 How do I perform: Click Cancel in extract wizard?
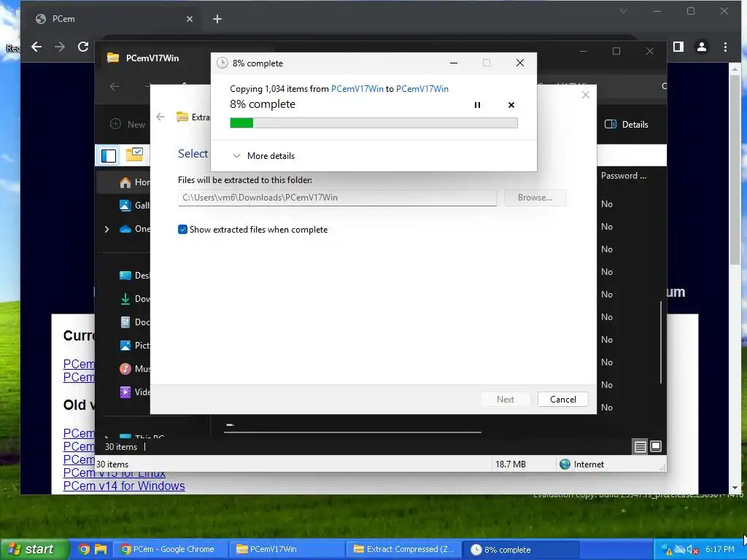563,400
